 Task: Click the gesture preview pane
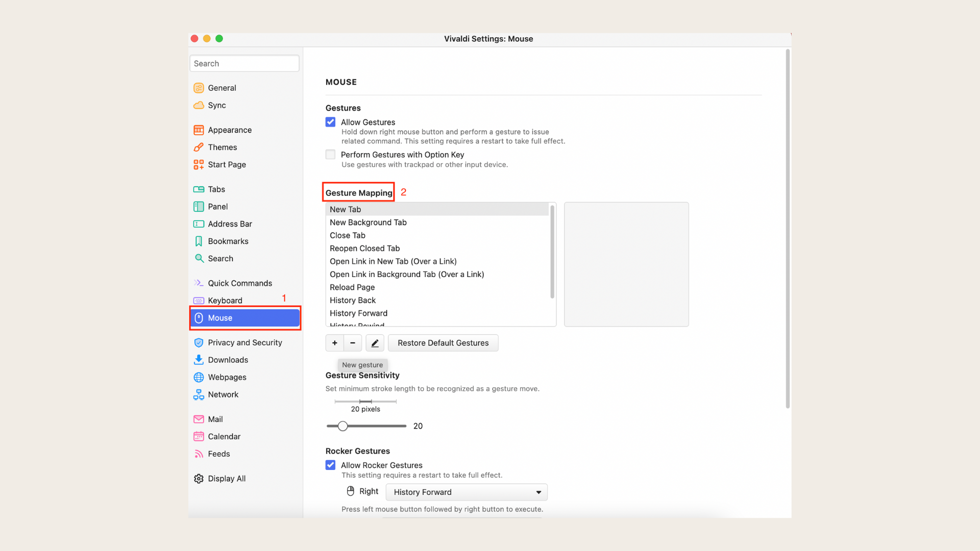click(626, 264)
